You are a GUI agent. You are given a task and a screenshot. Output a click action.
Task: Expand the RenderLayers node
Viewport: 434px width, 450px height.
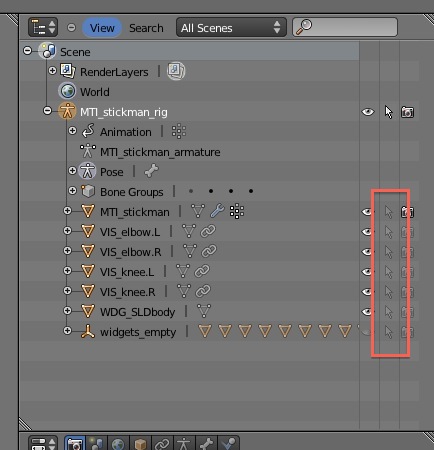pyautogui.click(x=52, y=71)
